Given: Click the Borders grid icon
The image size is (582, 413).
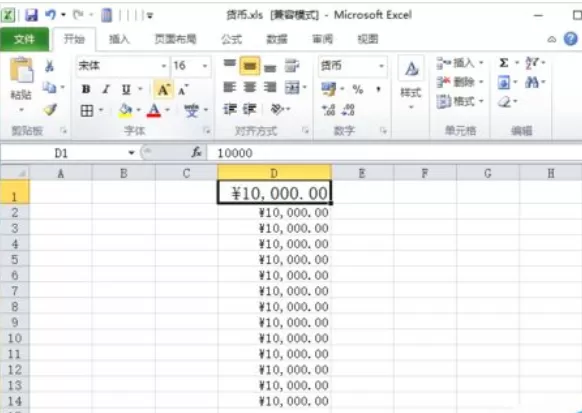Looking at the screenshot, I should (87, 111).
